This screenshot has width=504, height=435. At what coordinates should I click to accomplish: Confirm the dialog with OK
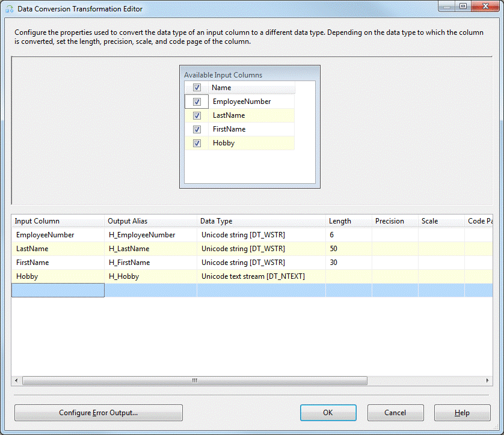pyautogui.click(x=328, y=413)
